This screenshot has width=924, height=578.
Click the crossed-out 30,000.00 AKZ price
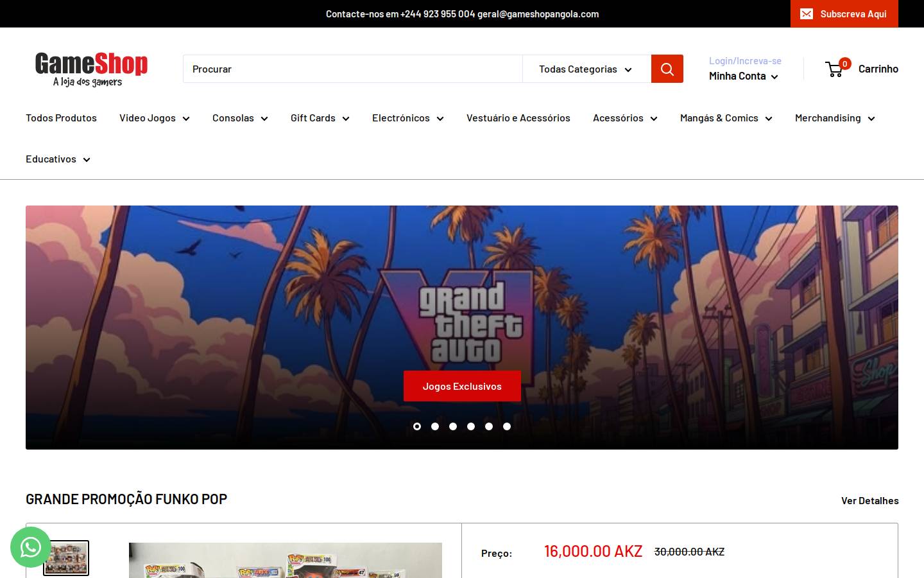(689, 552)
